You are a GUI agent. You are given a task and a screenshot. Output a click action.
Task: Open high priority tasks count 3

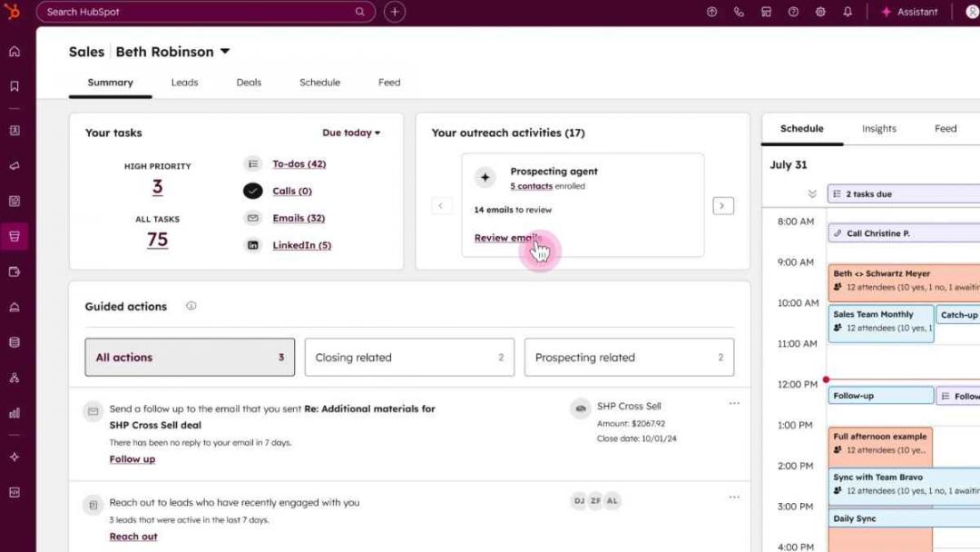158,187
